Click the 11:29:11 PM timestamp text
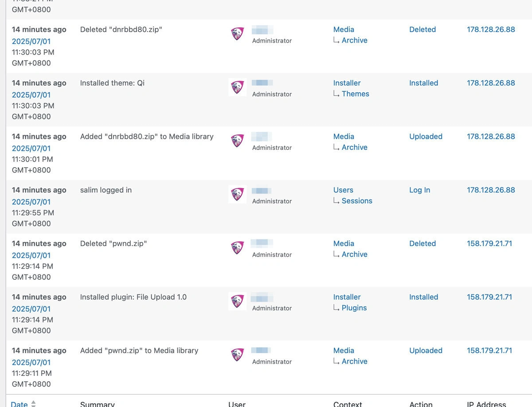This screenshot has height=407, width=532. [x=32, y=373]
